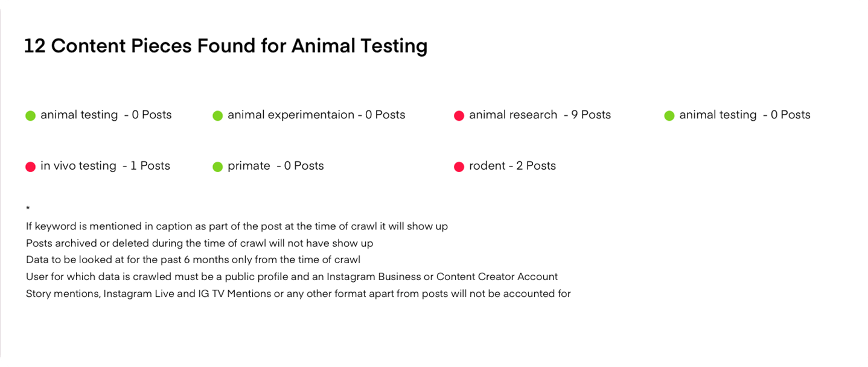Open the rodent - 2 Posts entry
This screenshot has width=868, height=367.
[512, 165]
